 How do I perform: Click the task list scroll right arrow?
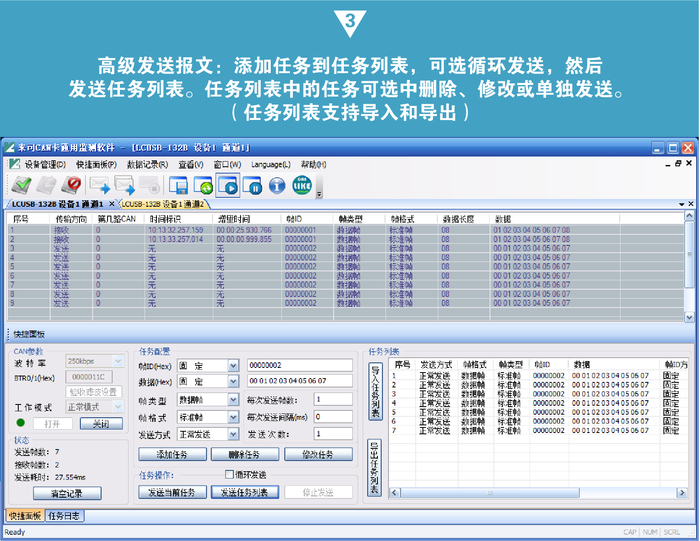click(682, 493)
